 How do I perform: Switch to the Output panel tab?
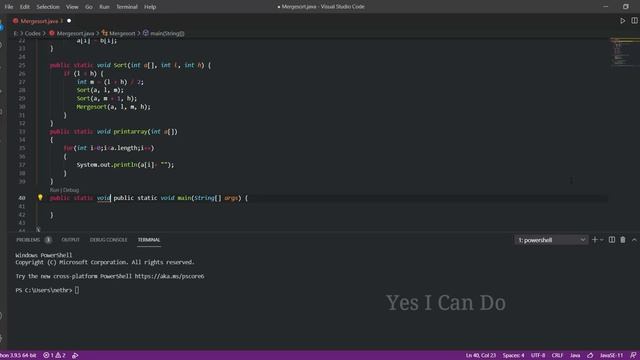70,240
